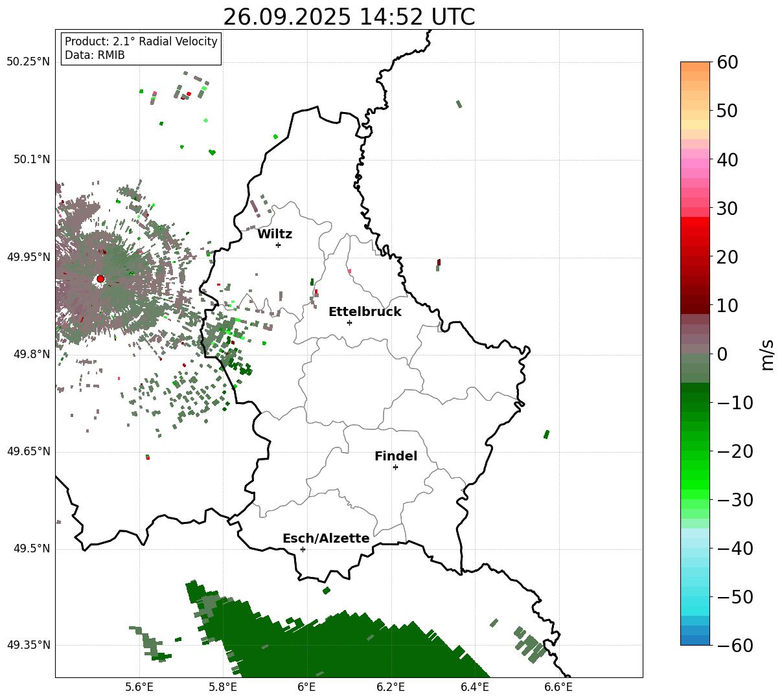Click the Data: RMIB text

[x=95, y=56]
